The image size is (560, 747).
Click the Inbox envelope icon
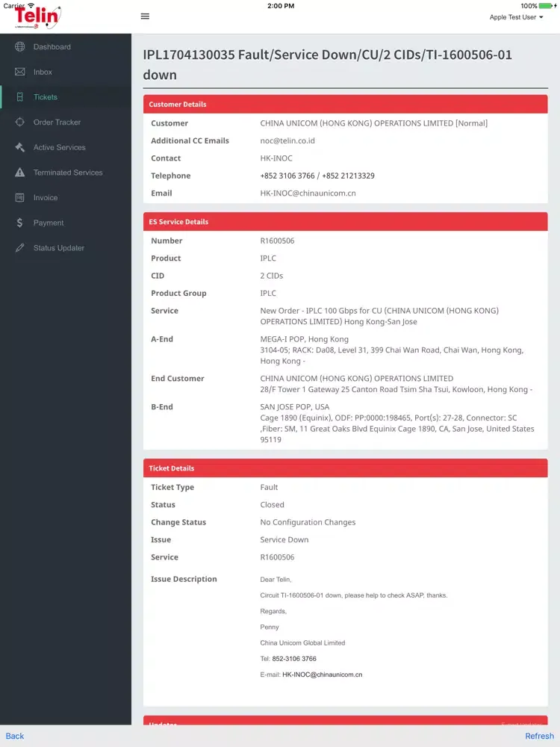(x=19, y=72)
